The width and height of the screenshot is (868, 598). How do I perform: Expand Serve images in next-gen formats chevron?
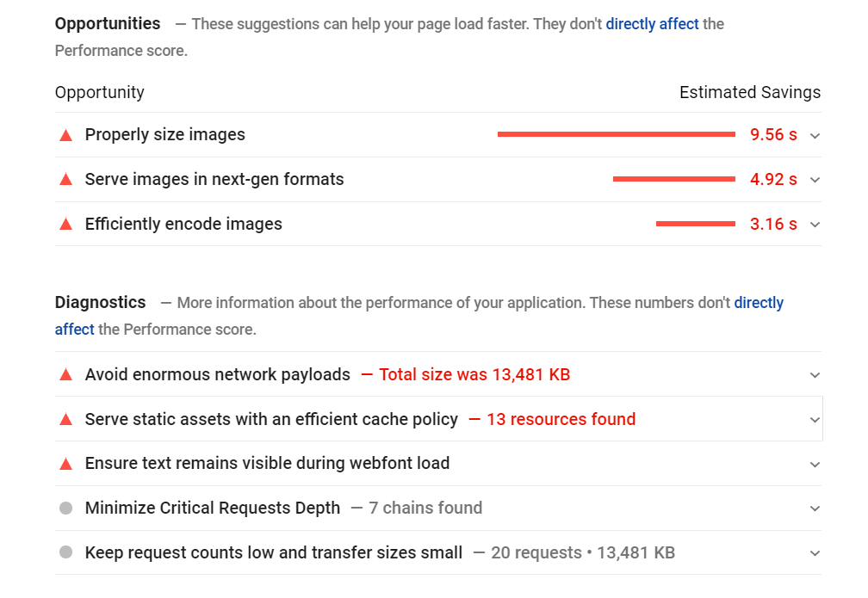[x=815, y=180]
